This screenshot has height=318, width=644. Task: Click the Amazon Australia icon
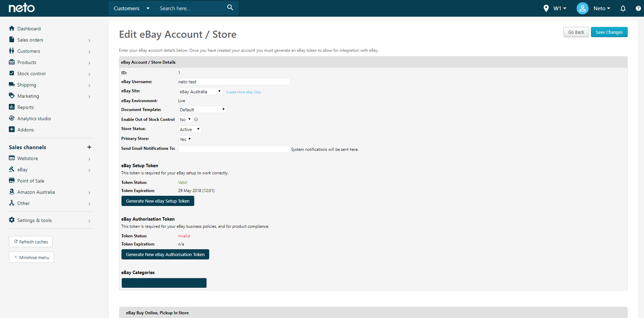[x=12, y=192]
